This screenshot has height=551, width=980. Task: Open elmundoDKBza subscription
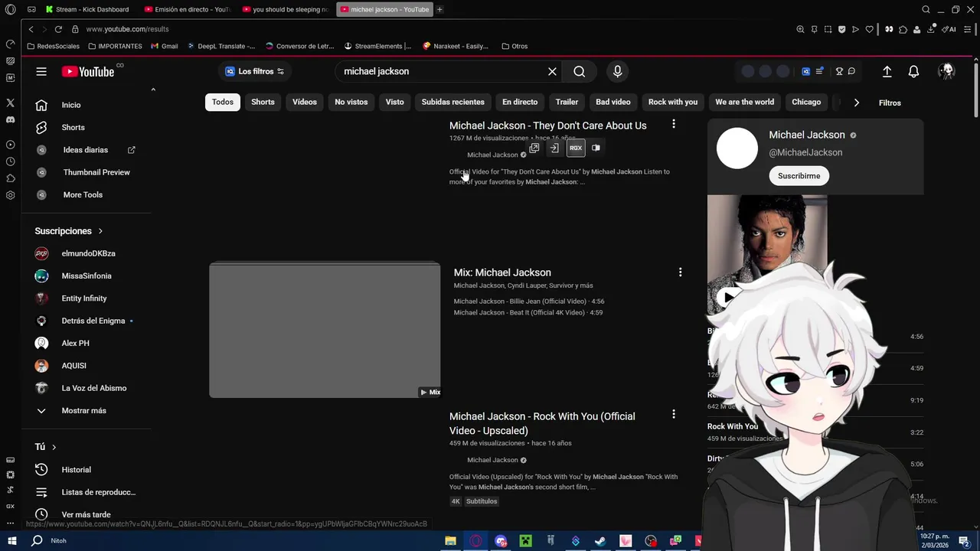coord(89,253)
